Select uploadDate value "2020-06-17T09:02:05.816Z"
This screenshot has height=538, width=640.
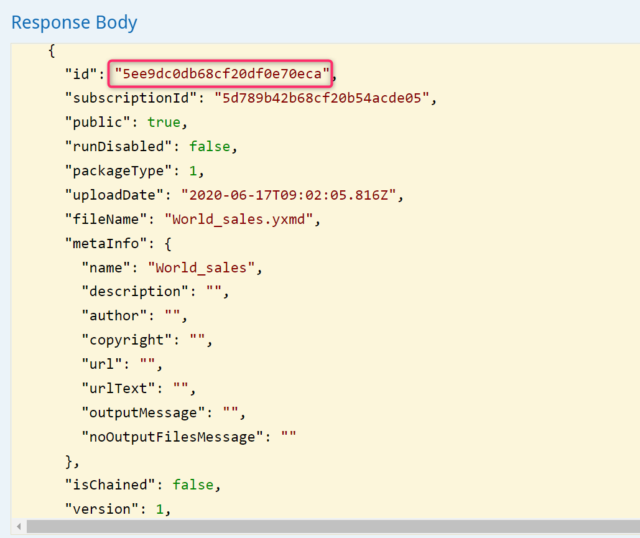pos(289,195)
